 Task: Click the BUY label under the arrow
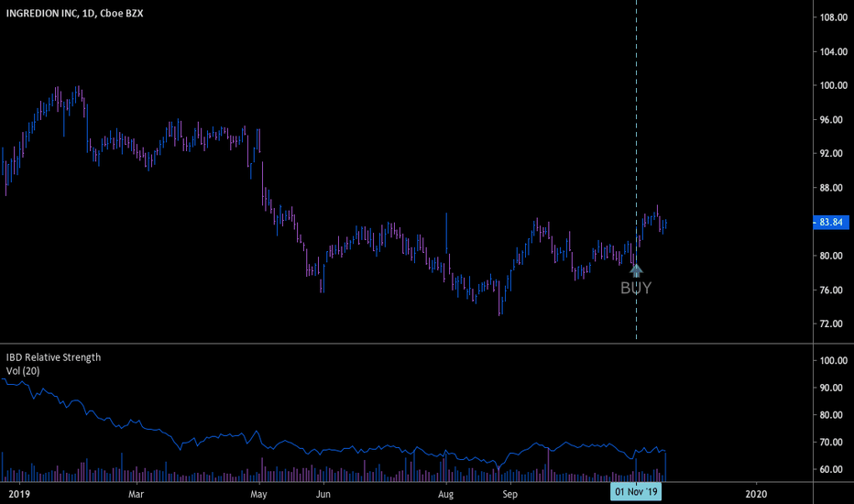636,288
